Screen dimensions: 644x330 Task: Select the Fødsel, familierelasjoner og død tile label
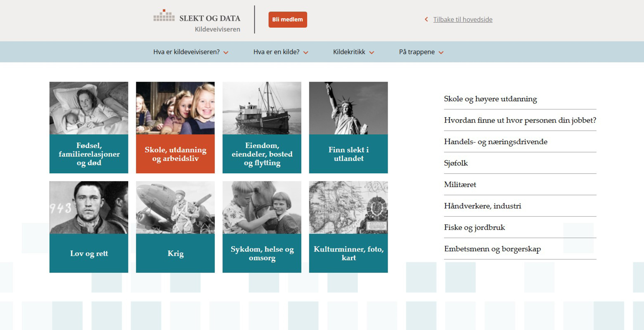point(89,154)
